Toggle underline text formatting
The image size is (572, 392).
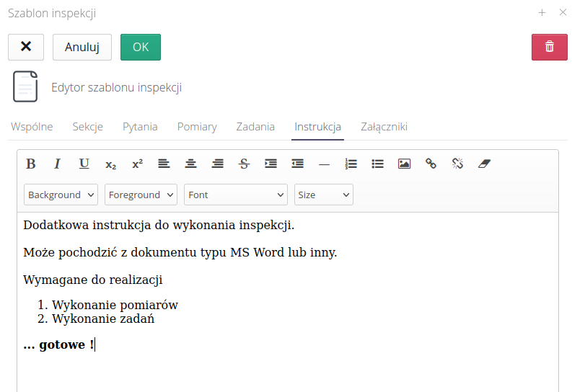coord(84,164)
